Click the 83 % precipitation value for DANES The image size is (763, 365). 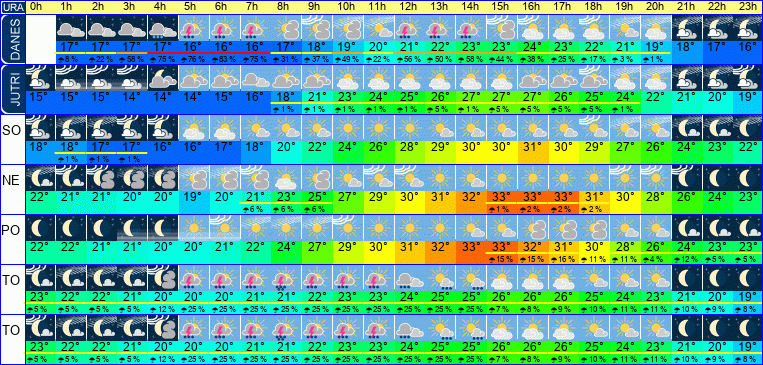point(224,59)
